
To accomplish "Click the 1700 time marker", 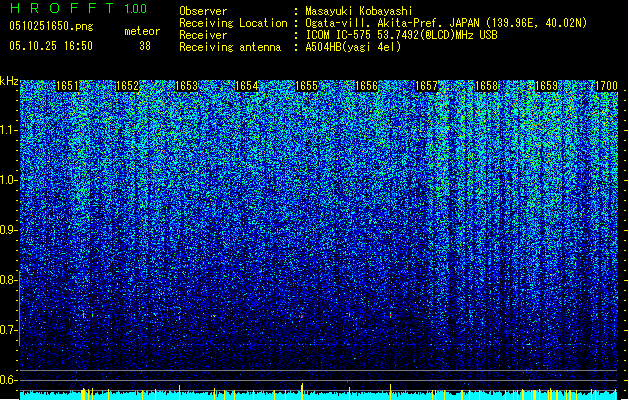I will (x=606, y=86).
